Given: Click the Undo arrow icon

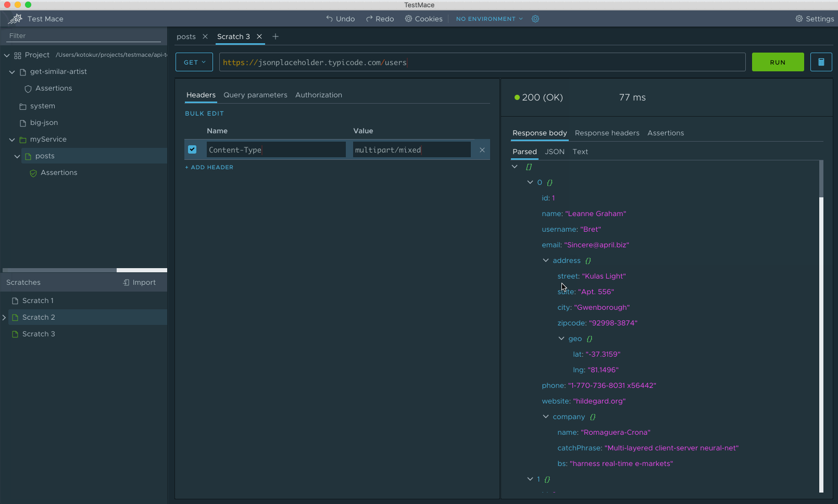Looking at the screenshot, I should [329, 19].
